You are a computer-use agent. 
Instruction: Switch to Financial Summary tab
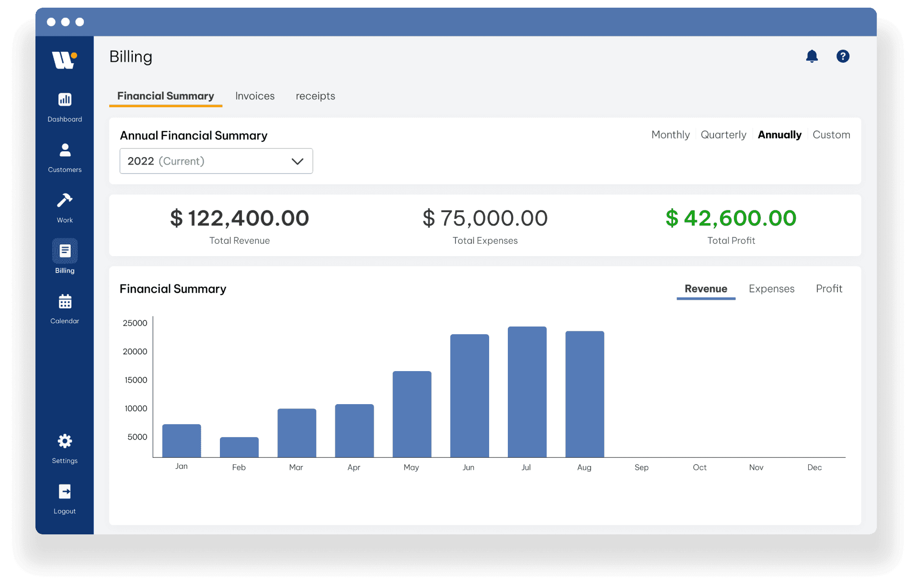[166, 96]
